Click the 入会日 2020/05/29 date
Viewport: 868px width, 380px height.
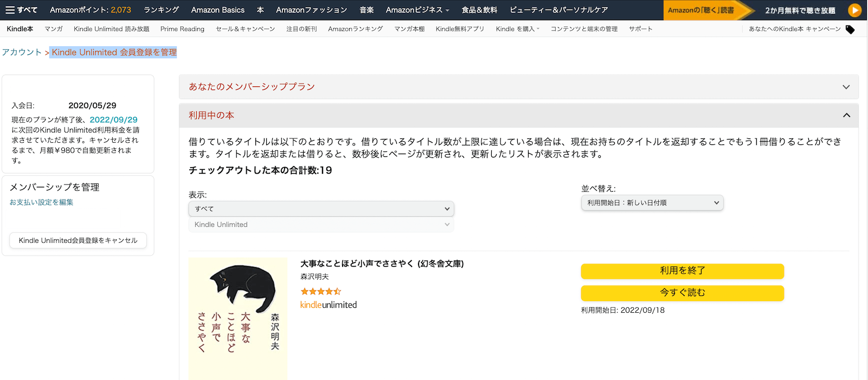coord(92,106)
